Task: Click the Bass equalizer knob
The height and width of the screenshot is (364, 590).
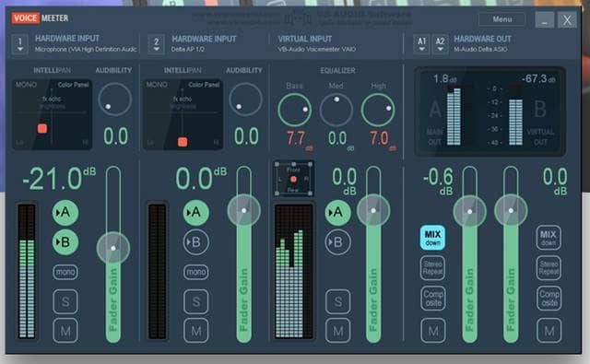Action: click(x=294, y=110)
